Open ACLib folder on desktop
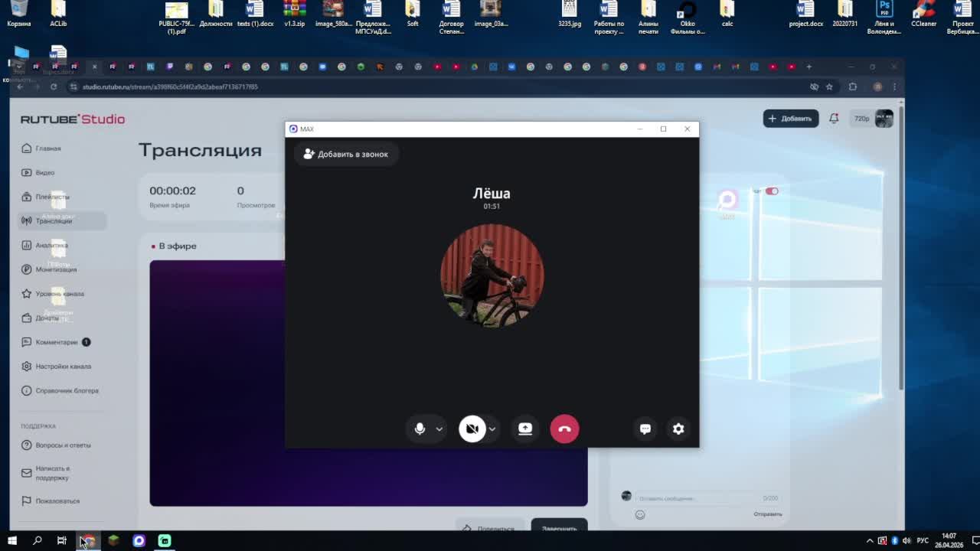The width and height of the screenshot is (980, 551). 58,14
